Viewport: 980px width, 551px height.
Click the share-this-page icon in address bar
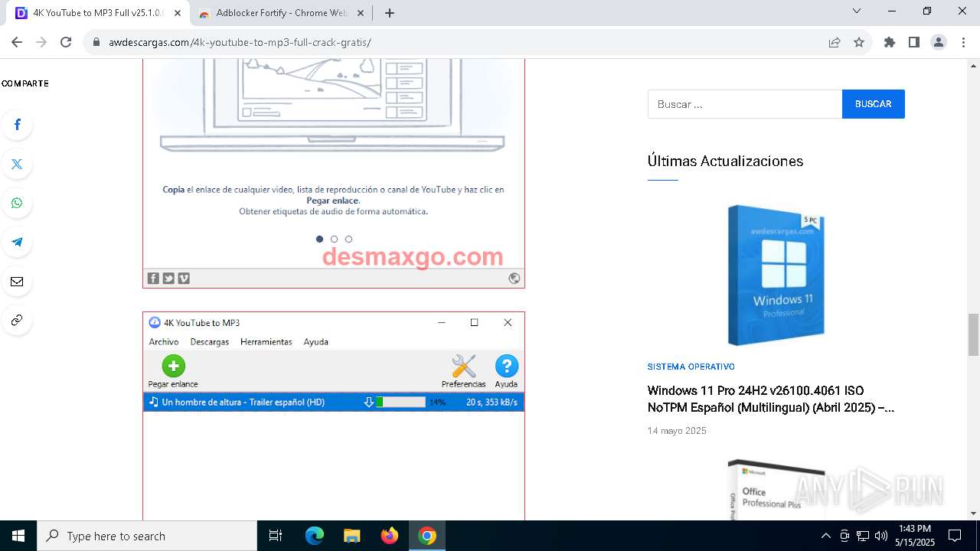coord(835,42)
